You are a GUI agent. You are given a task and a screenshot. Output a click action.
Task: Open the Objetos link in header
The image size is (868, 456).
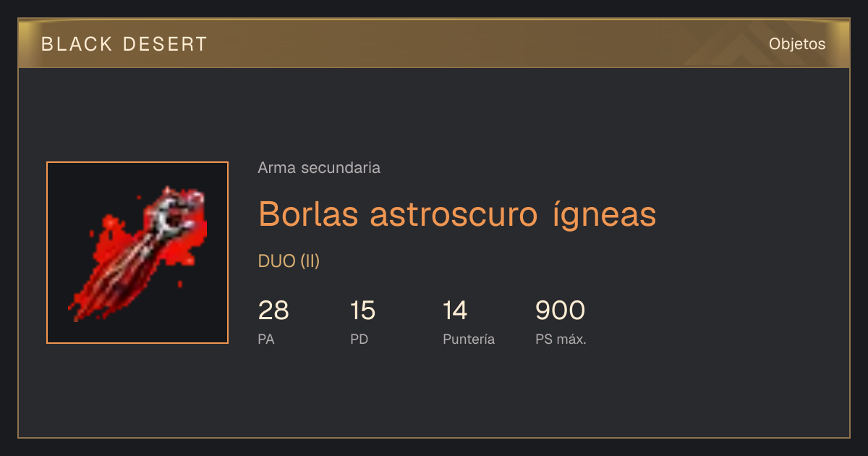point(797,44)
